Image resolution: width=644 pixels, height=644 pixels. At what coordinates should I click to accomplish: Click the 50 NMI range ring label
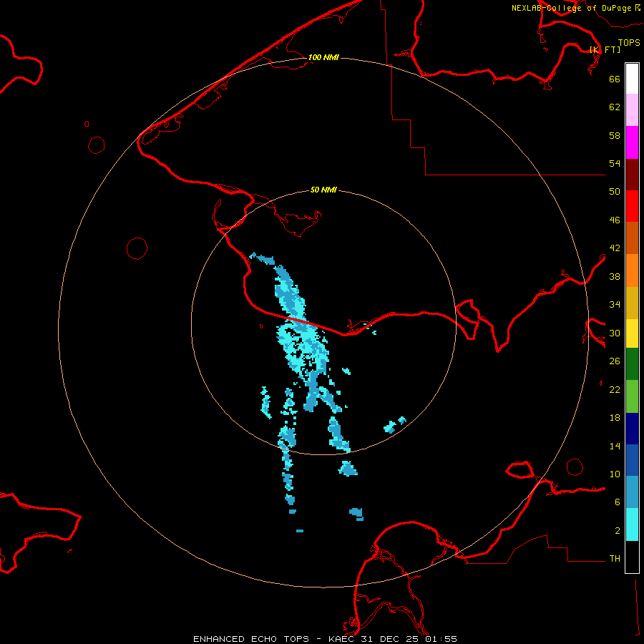pyautogui.click(x=323, y=190)
